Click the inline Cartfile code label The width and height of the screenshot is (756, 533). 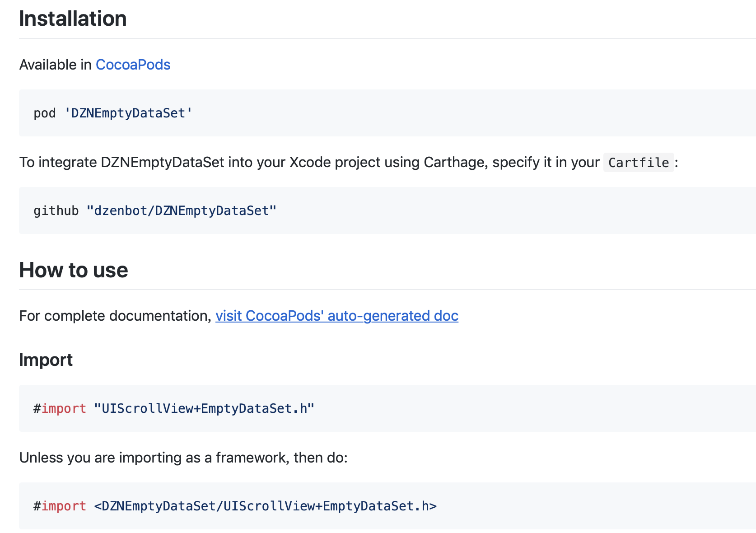[x=638, y=163]
